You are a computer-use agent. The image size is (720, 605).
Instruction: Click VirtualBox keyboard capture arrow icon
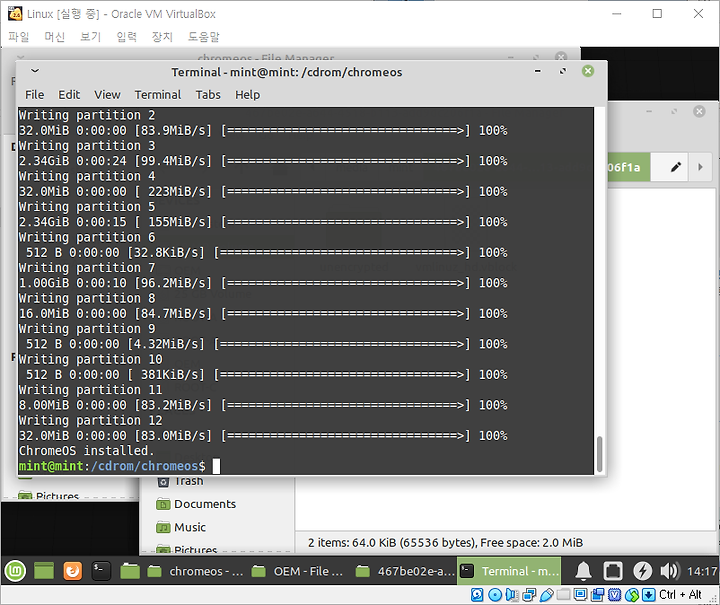(x=648, y=595)
